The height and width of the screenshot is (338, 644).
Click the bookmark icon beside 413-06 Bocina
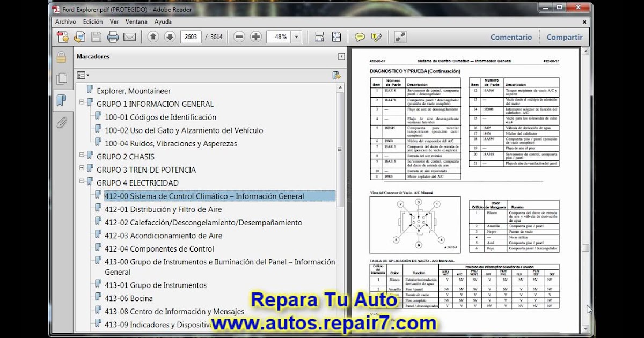pyautogui.click(x=98, y=297)
